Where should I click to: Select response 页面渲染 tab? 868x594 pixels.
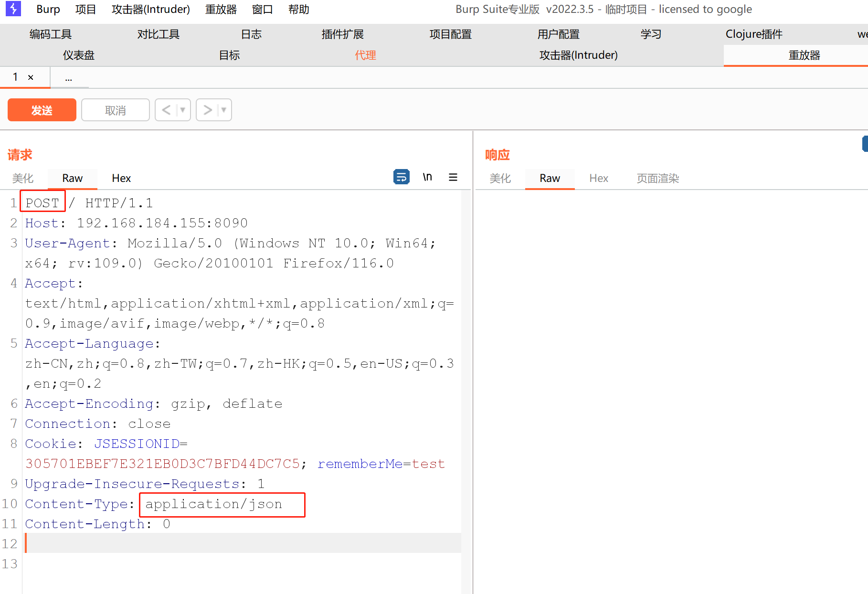pyautogui.click(x=658, y=178)
